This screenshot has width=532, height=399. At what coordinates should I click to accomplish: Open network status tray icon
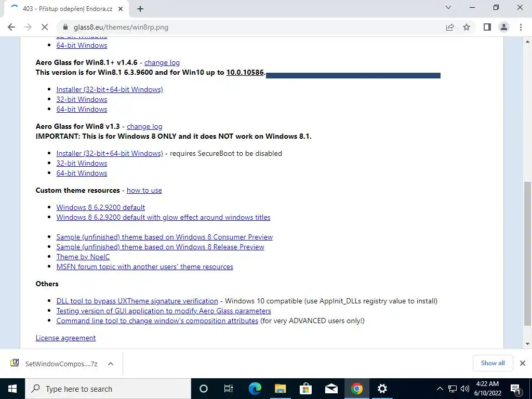pyautogui.click(x=453, y=389)
